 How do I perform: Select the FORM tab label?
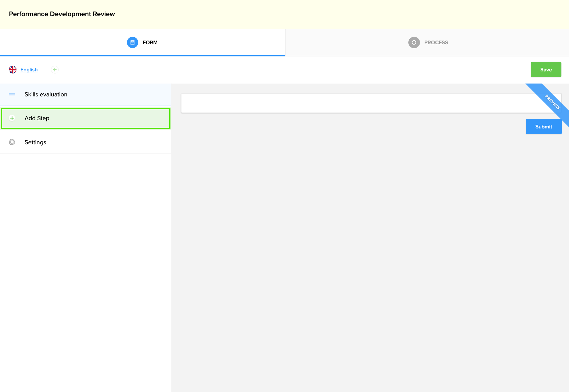[150, 42]
